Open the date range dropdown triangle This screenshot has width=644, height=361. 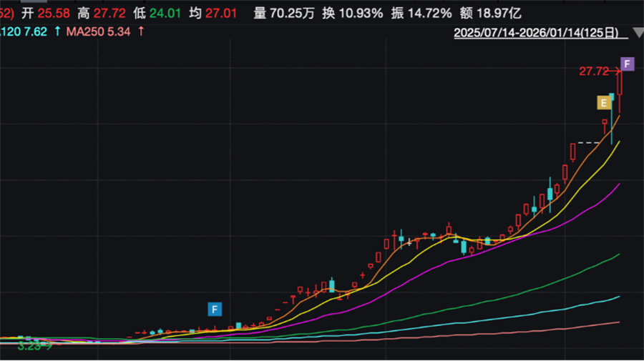click(635, 34)
